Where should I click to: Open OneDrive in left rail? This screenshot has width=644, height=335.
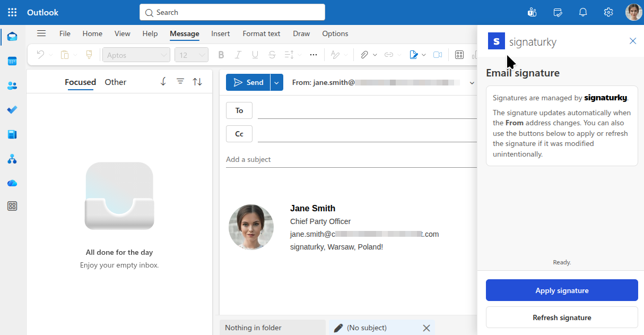point(12,183)
